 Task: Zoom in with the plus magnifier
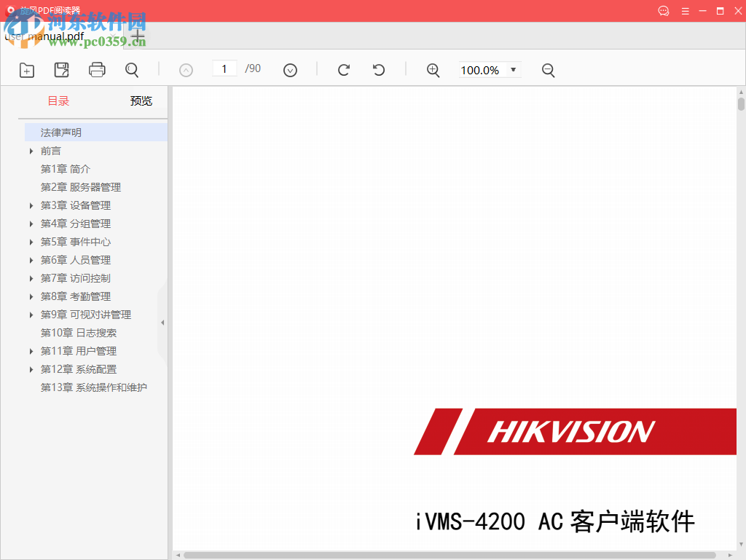coord(433,71)
